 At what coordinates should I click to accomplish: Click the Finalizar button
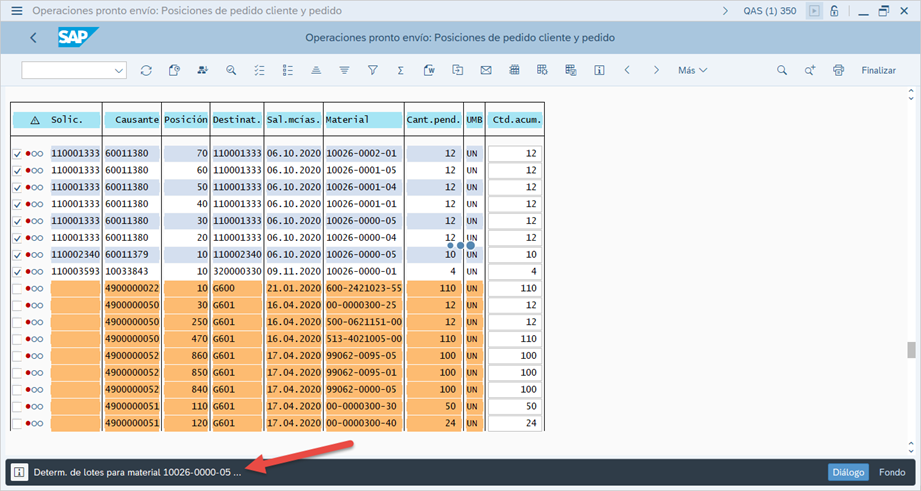pos(878,70)
